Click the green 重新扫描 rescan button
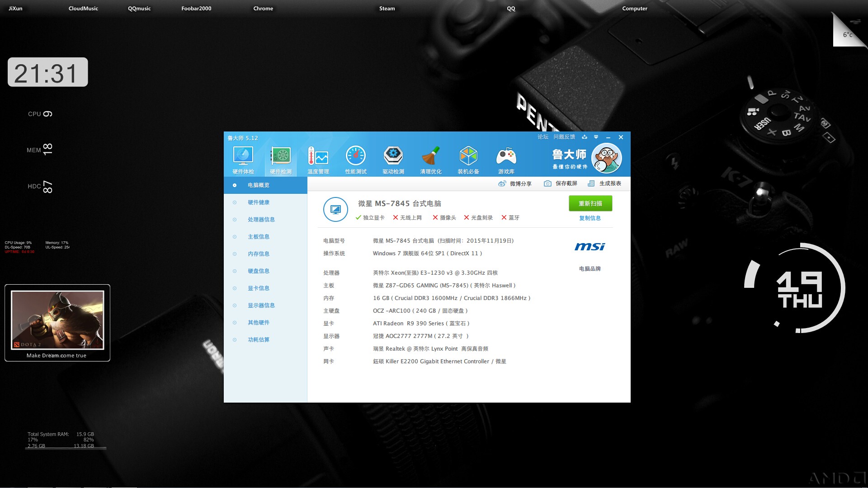868x488 pixels. pyautogui.click(x=590, y=203)
